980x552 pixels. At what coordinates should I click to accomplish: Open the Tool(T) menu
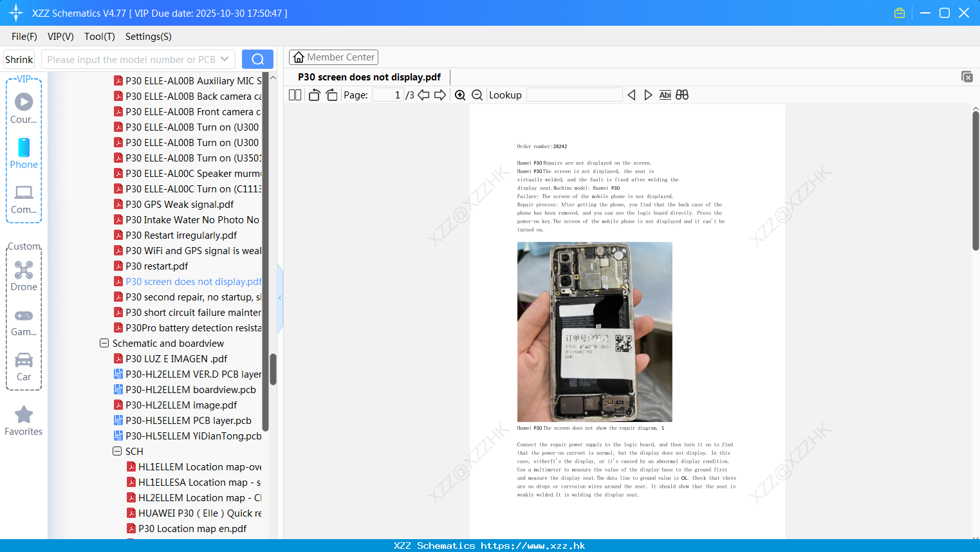point(99,37)
